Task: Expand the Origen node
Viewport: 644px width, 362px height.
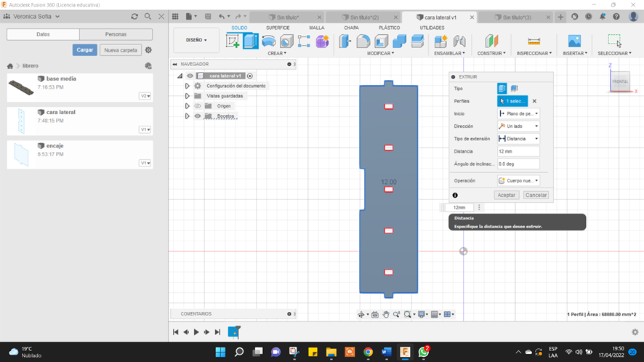Action: click(187, 106)
